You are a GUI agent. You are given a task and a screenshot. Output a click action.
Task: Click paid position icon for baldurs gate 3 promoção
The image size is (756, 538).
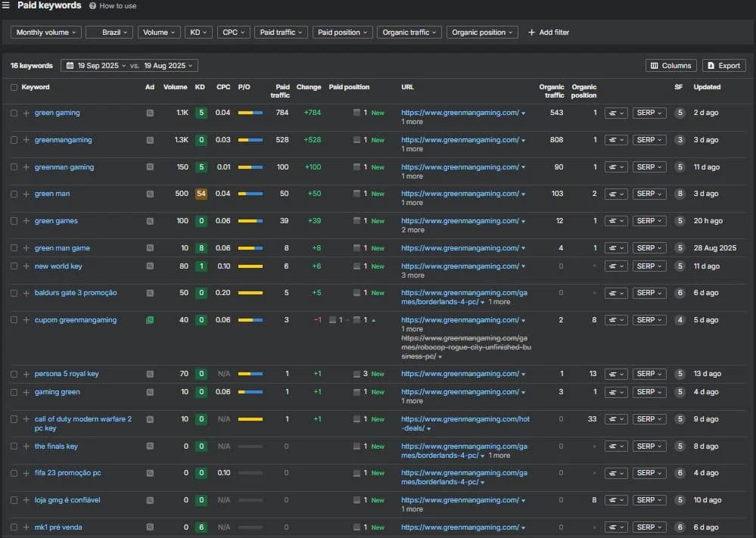356,293
